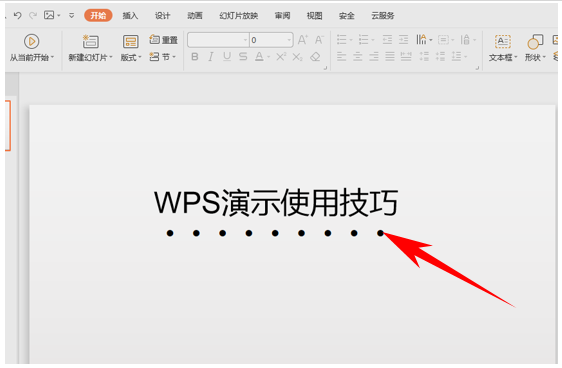Open the 安全 tab
562x368 pixels.
tap(347, 15)
